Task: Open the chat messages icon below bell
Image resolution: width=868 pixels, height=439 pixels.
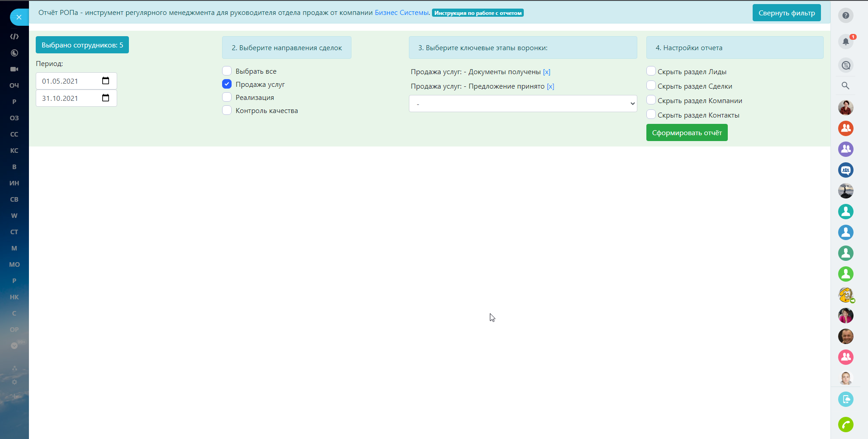Action: [x=845, y=65]
